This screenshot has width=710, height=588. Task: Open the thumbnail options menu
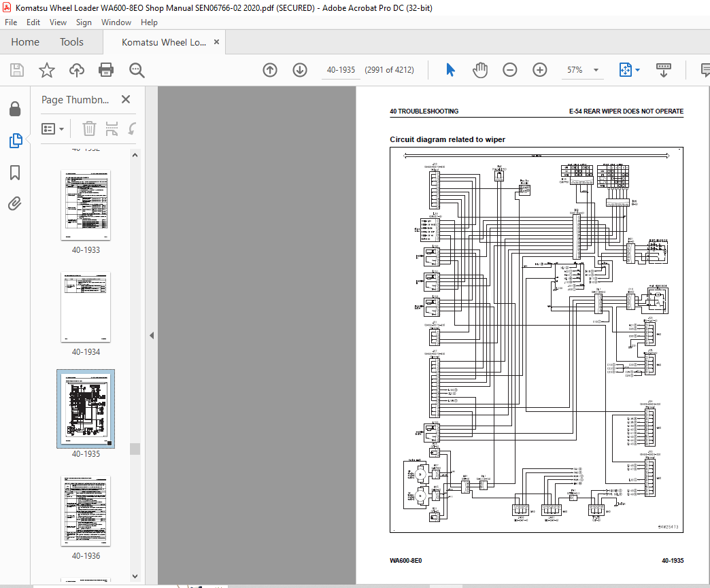point(52,129)
